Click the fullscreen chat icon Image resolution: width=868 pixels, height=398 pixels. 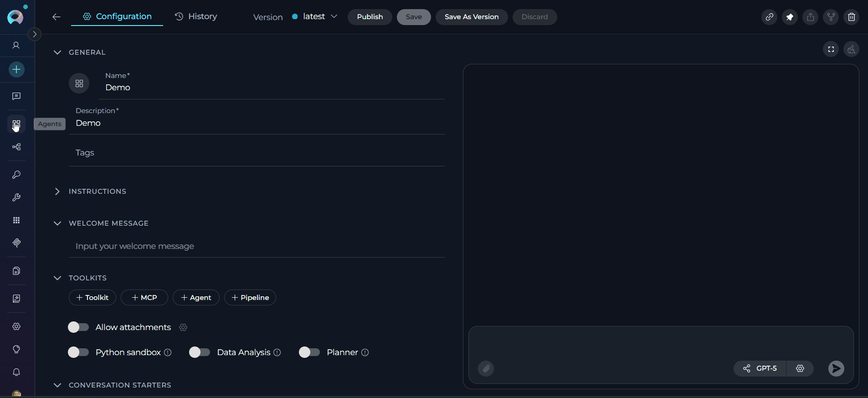(x=831, y=49)
